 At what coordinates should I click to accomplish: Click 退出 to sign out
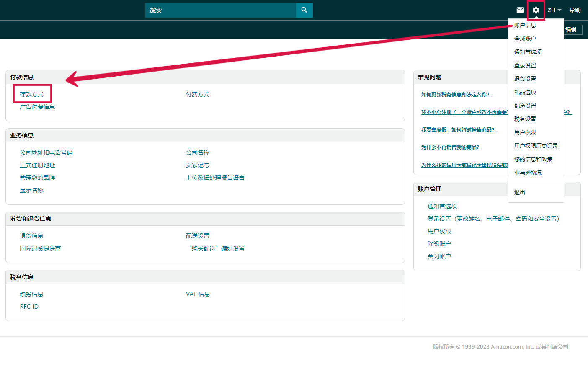tap(519, 192)
